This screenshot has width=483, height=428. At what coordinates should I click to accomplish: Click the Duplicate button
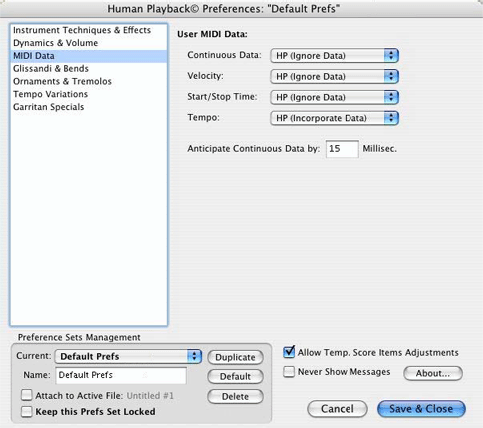coord(235,357)
